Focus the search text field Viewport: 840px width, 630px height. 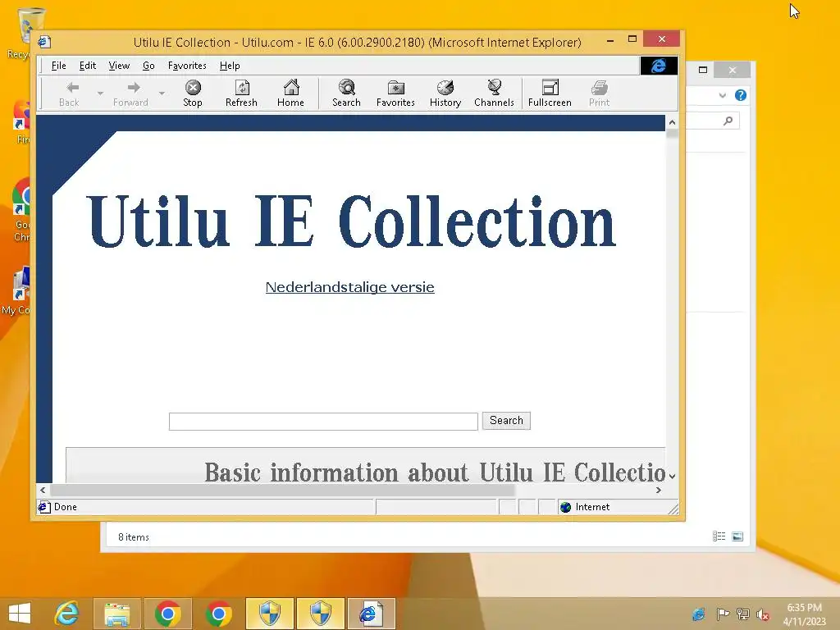pyautogui.click(x=323, y=422)
